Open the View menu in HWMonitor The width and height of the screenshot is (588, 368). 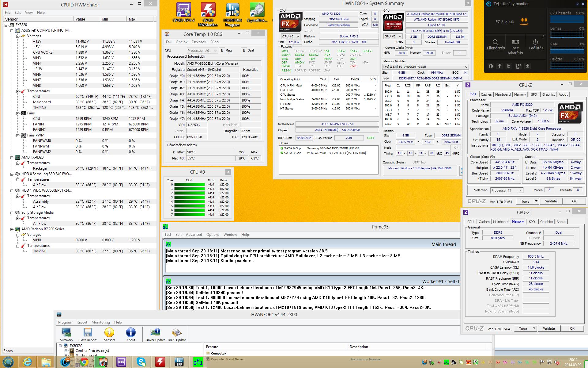(x=29, y=13)
